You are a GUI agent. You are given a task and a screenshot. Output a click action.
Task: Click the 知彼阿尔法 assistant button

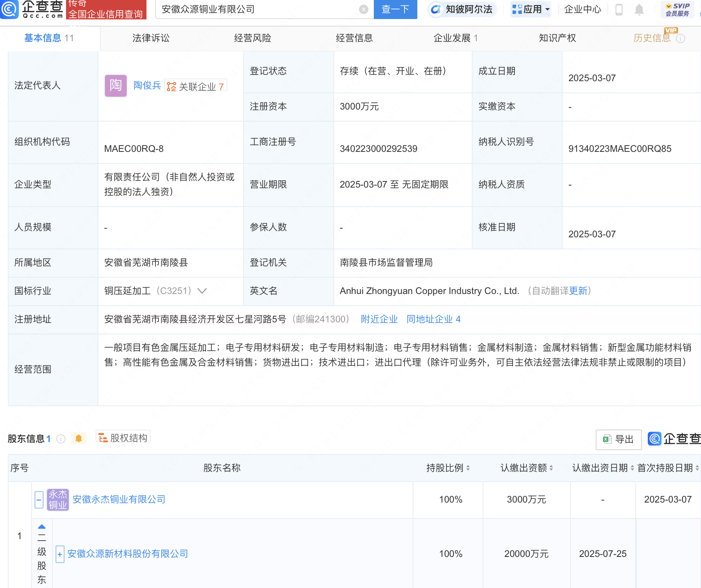point(462,9)
